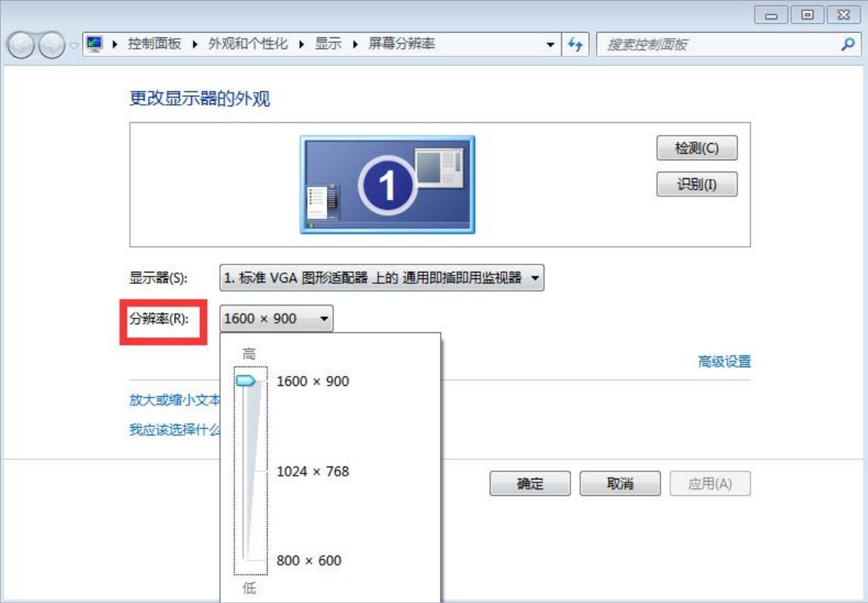Open the recent pages arrow beside Forward
This screenshot has height=603, width=868.
click(73, 47)
